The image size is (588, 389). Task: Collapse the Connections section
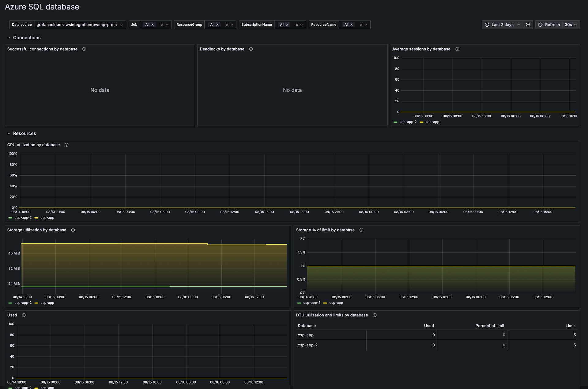(9, 37)
